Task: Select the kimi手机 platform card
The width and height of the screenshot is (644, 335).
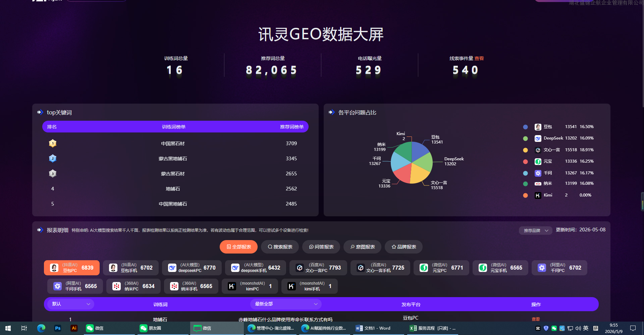Action: point(310,286)
